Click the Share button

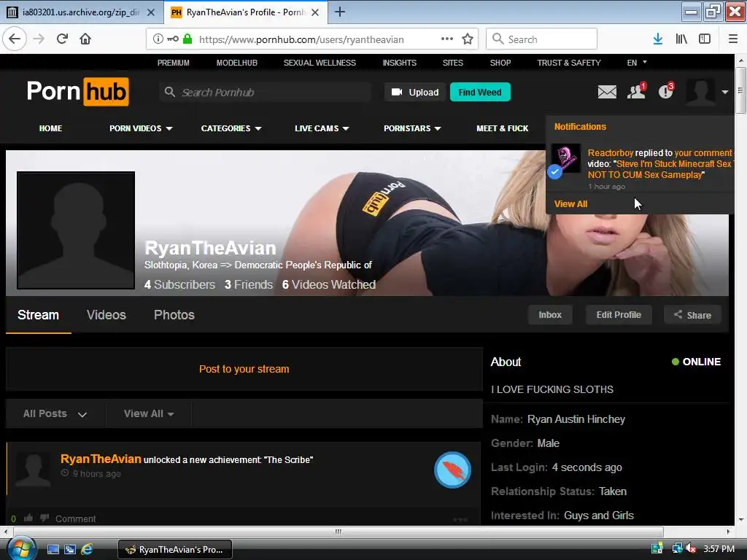tap(692, 315)
